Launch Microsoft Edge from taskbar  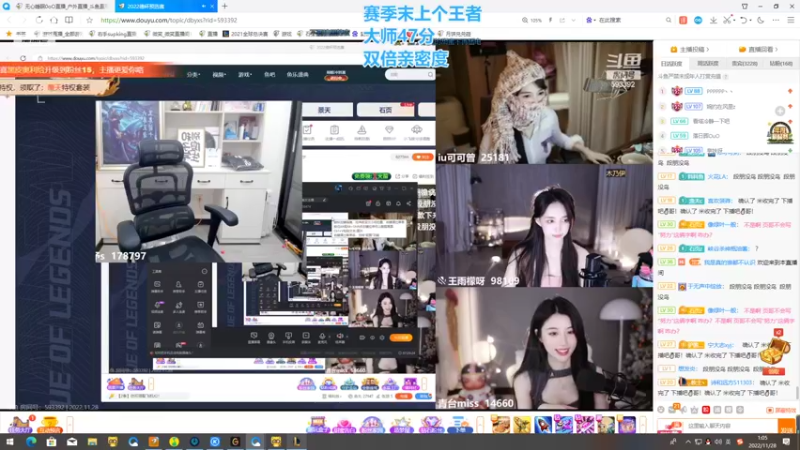[31, 442]
